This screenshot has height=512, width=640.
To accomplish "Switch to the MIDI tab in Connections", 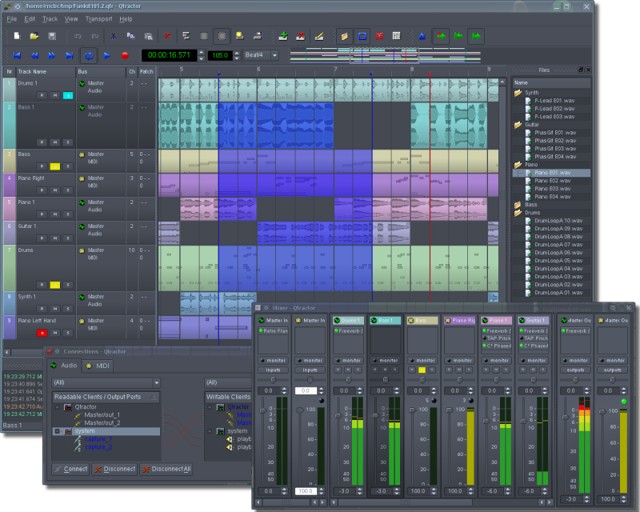I will (x=98, y=366).
